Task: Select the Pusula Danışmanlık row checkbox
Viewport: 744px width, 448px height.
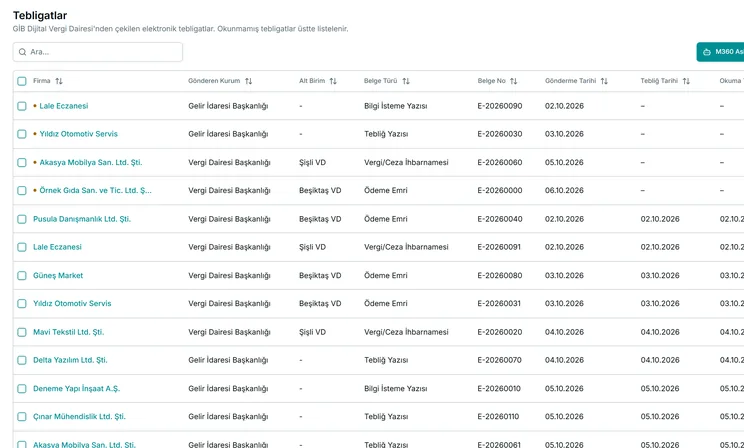Action: 22,219
